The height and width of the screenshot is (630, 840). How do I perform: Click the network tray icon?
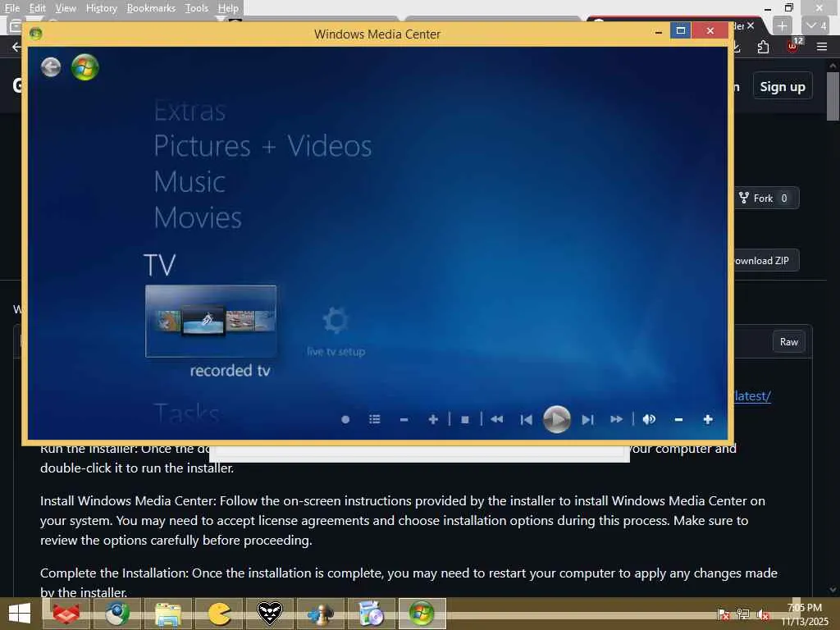743,614
